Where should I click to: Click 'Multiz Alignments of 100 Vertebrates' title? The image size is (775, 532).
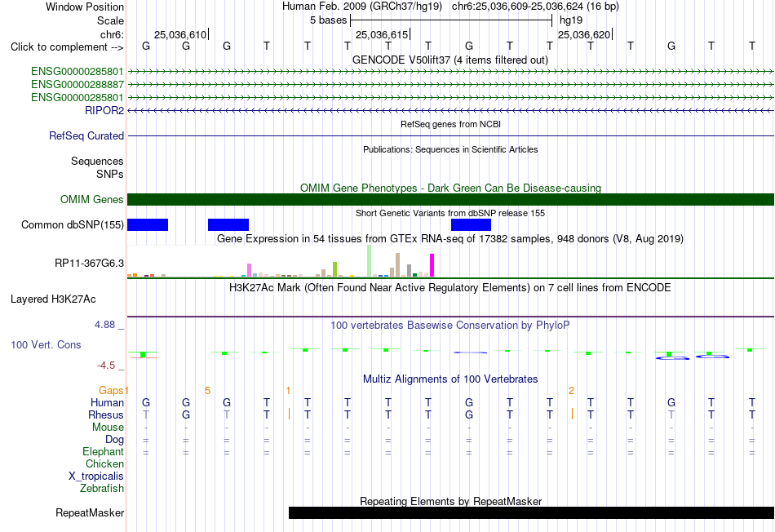tap(450, 379)
